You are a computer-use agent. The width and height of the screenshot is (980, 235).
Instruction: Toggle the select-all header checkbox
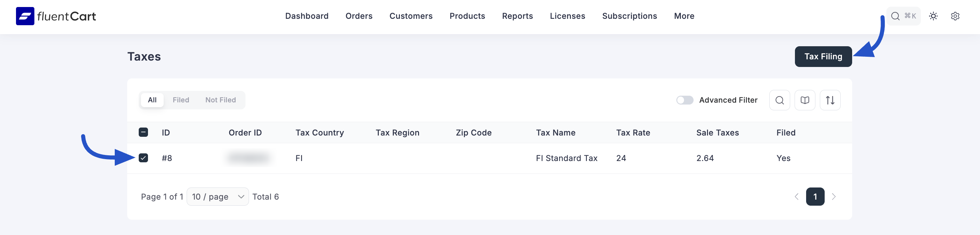click(x=144, y=133)
